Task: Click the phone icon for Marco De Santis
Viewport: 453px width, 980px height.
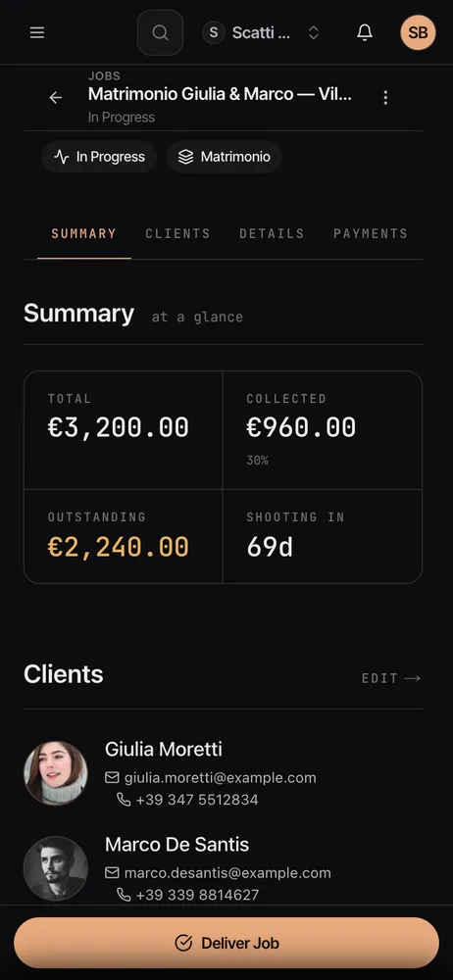Action: 124,895
